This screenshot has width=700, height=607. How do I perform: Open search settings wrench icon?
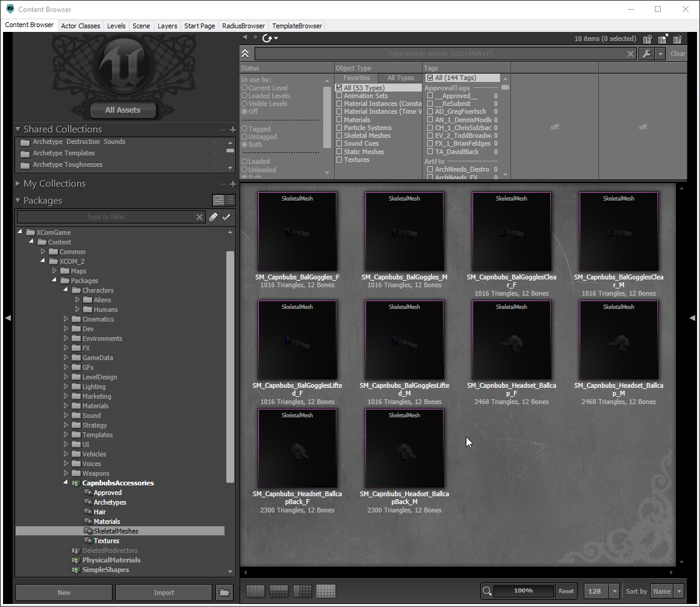(x=646, y=54)
